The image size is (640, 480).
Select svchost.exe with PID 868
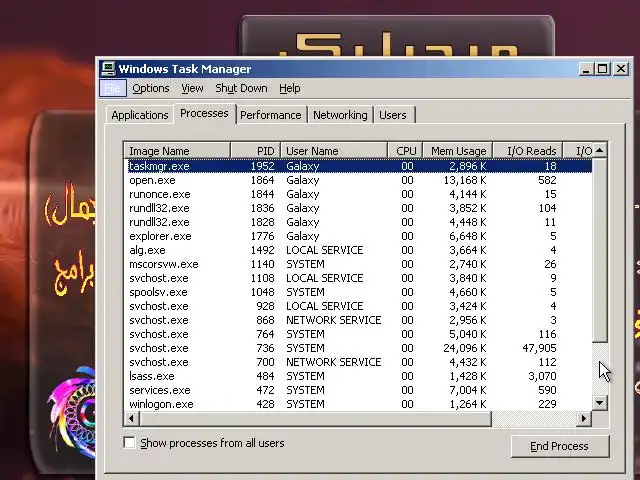coord(358,320)
